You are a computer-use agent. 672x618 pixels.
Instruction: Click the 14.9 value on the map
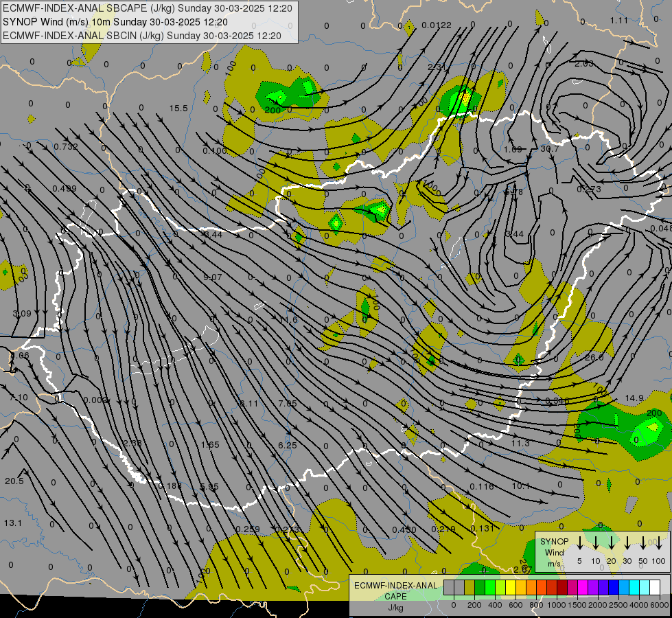coord(634,398)
